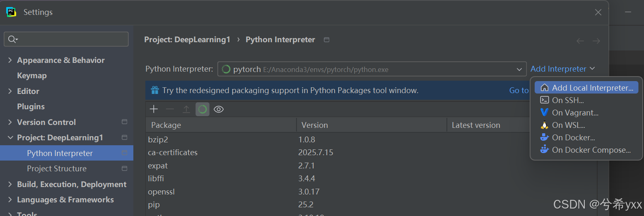Open the Keymap settings page
Image resolution: width=644 pixels, height=216 pixels.
(32, 76)
